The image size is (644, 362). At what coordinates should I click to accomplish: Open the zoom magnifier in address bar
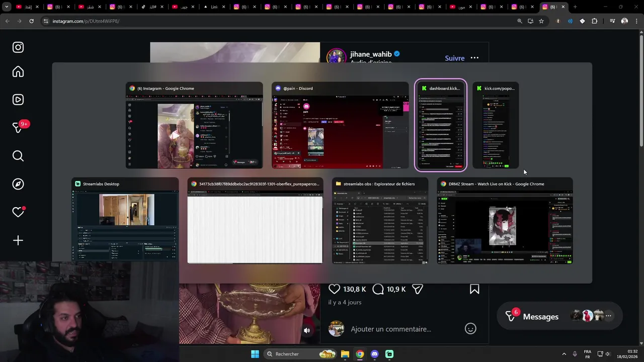tap(520, 21)
